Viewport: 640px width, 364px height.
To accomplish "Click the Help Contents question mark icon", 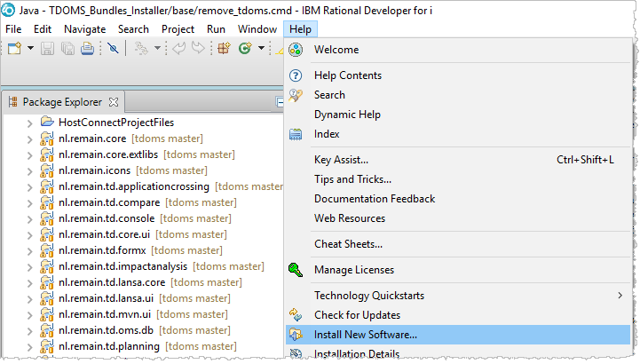I will point(296,75).
